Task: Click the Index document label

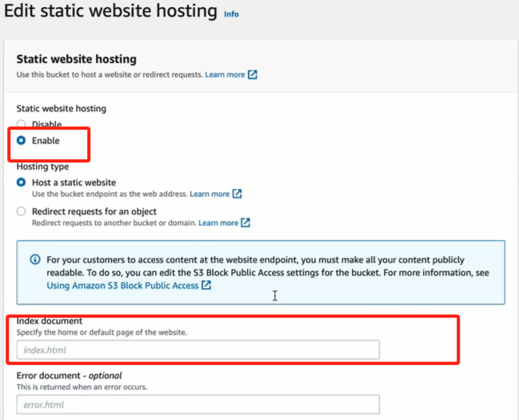Action: (x=50, y=321)
